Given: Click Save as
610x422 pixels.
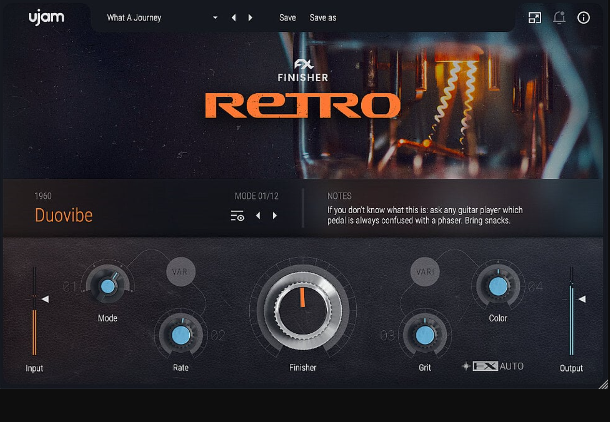Looking at the screenshot, I should tap(323, 18).
